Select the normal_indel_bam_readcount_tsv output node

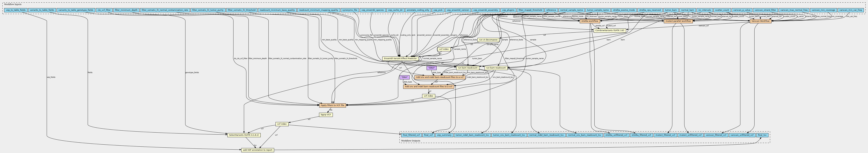tap(546, 135)
